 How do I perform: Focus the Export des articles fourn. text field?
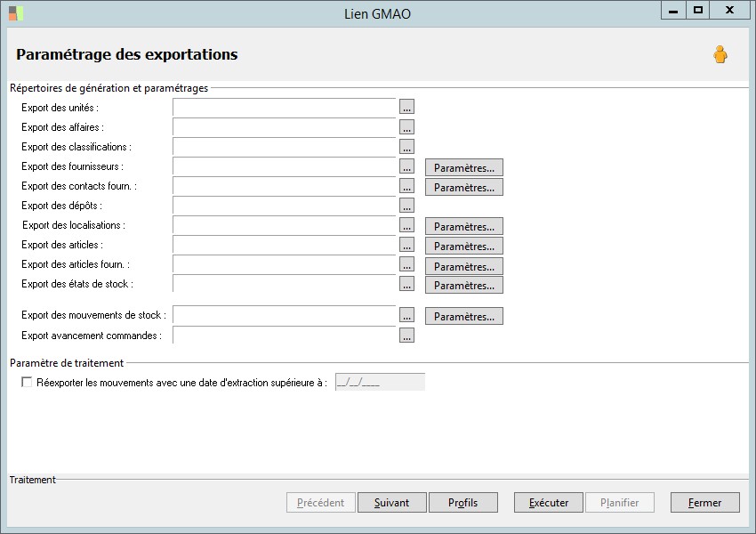[284, 264]
